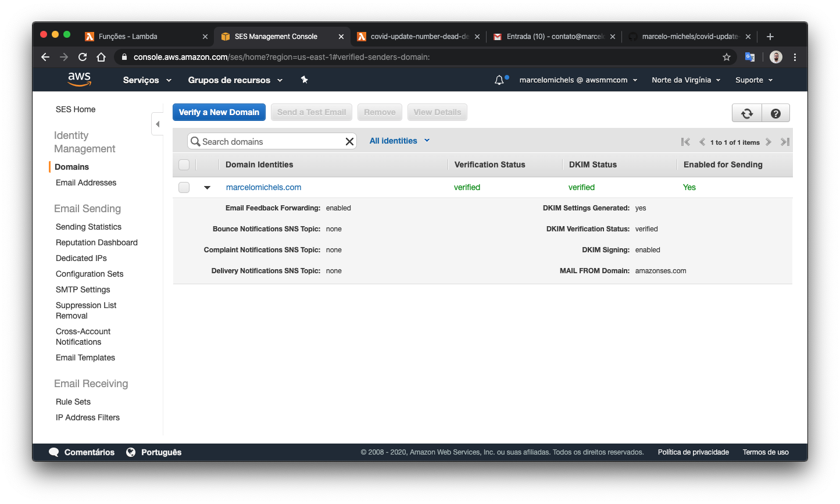Click the View Details button

click(x=437, y=112)
